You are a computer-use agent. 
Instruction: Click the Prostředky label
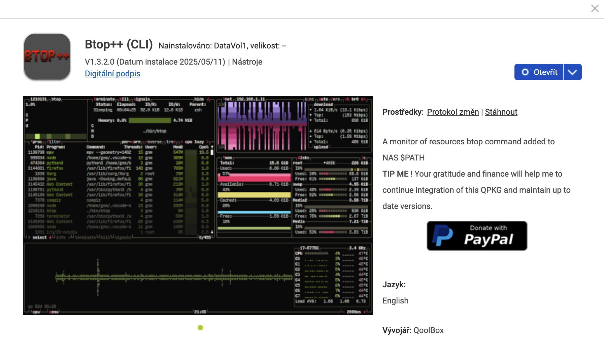coord(403,112)
